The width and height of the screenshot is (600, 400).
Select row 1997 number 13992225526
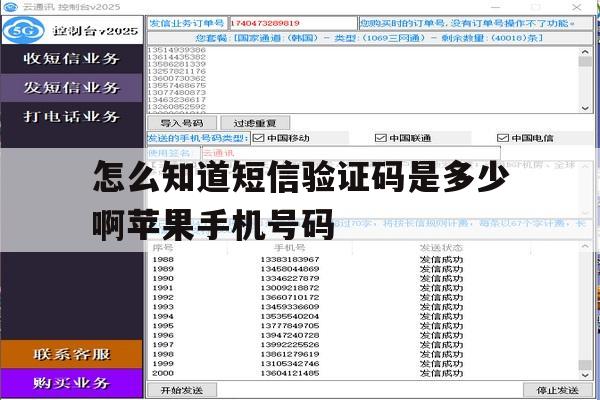[x=290, y=344]
